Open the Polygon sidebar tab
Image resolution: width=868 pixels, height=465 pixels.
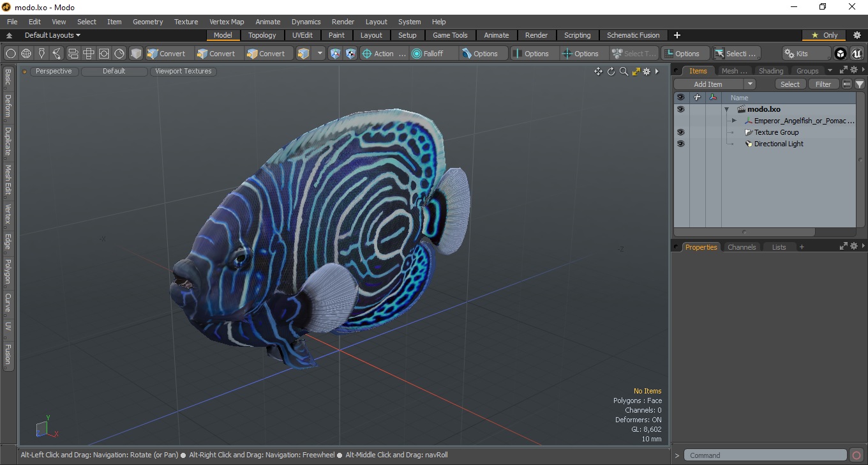[x=8, y=271]
